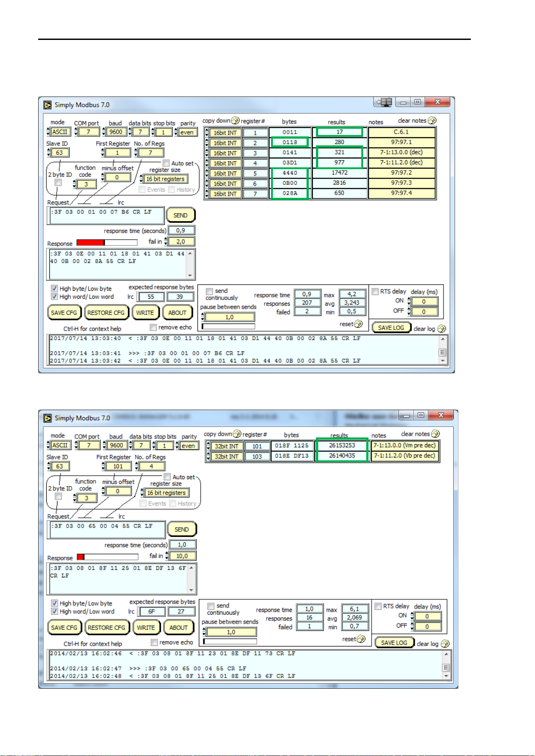Click Response progress bar in upper window

pyautogui.click(x=107, y=243)
